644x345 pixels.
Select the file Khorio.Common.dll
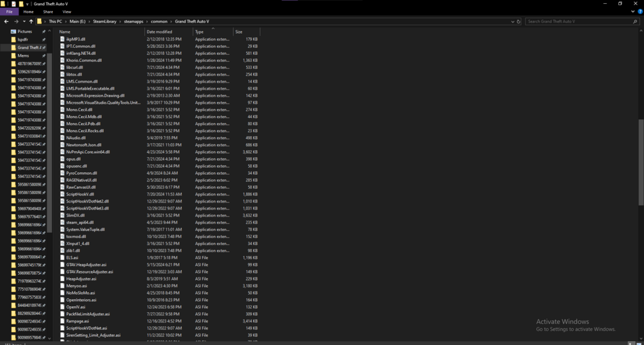84,60
